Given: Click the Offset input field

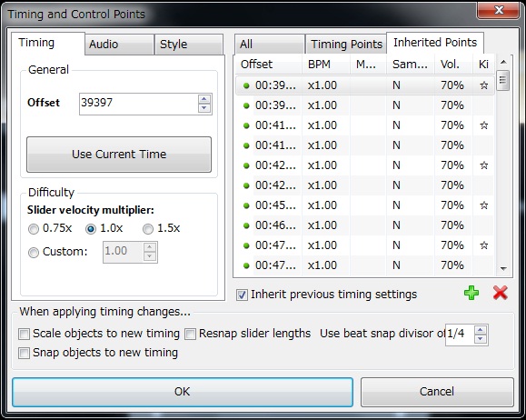Looking at the screenshot, I should pyautogui.click(x=139, y=104).
